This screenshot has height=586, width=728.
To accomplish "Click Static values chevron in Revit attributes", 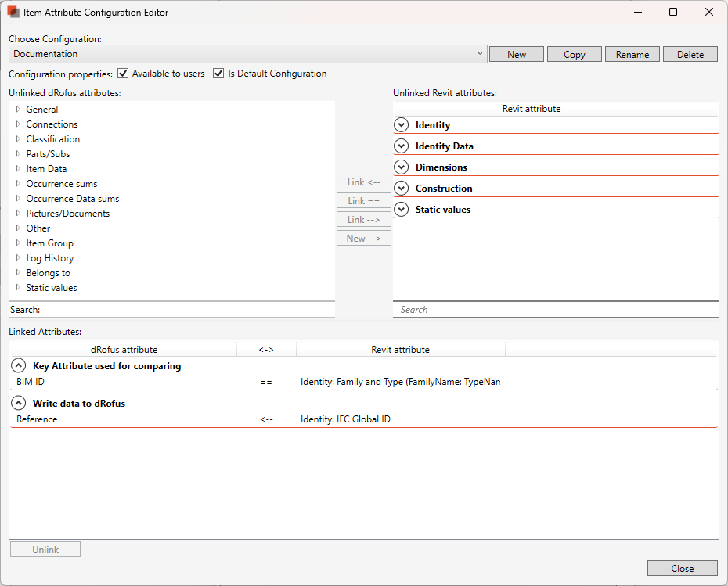I will [402, 210].
